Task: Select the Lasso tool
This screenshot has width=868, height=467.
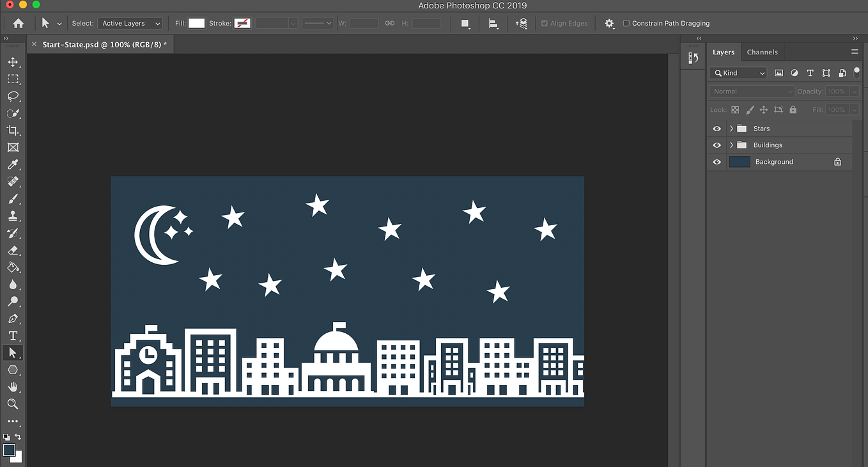Action: pyautogui.click(x=12, y=96)
